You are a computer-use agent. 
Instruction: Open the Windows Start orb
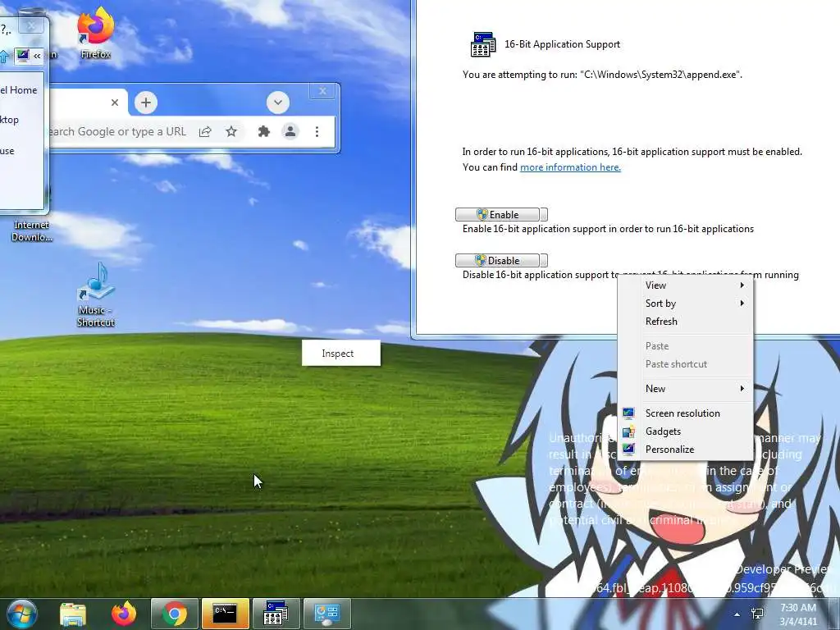click(x=21, y=614)
